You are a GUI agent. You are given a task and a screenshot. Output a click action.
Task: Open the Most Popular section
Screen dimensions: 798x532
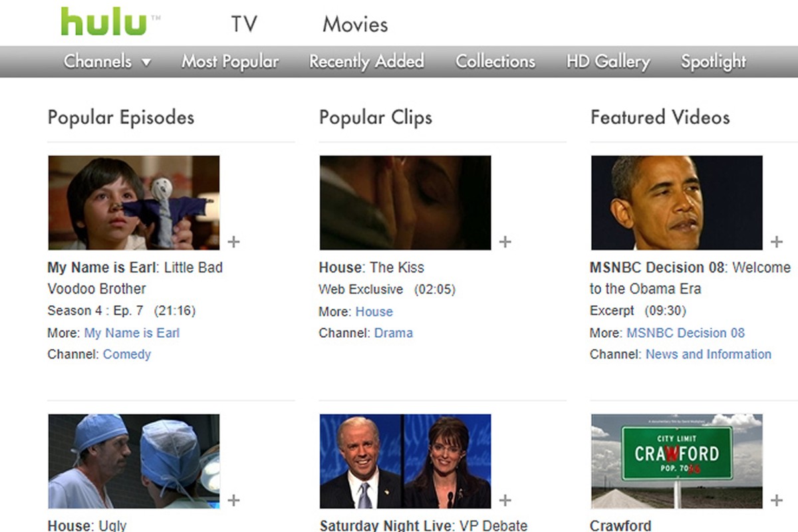point(229,61)
